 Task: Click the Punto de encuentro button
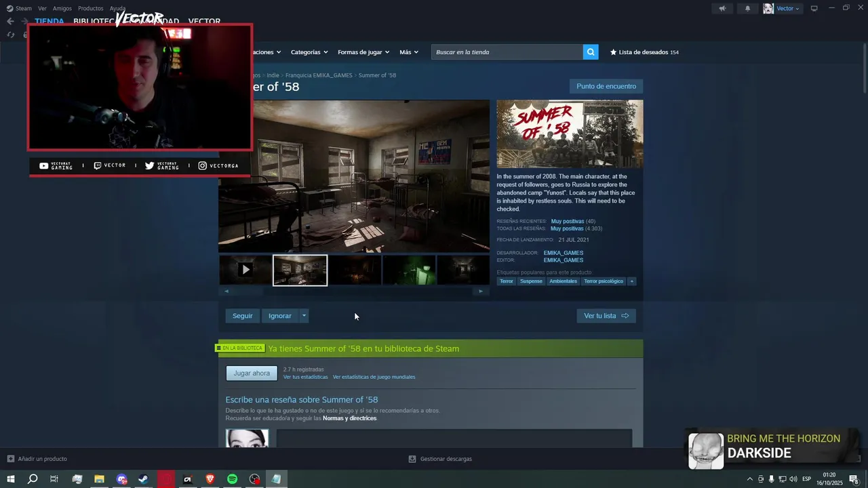(606, 87)
